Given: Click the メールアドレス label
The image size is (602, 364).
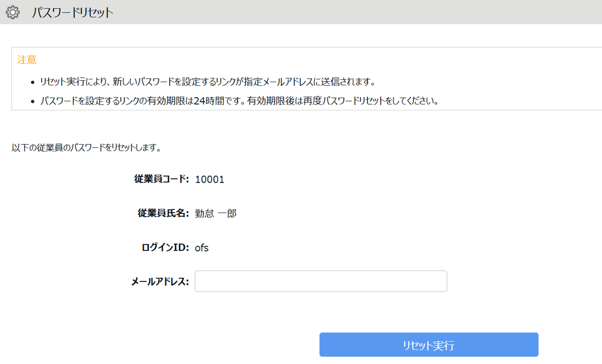Looking at the screenshot, I should 160,282.
